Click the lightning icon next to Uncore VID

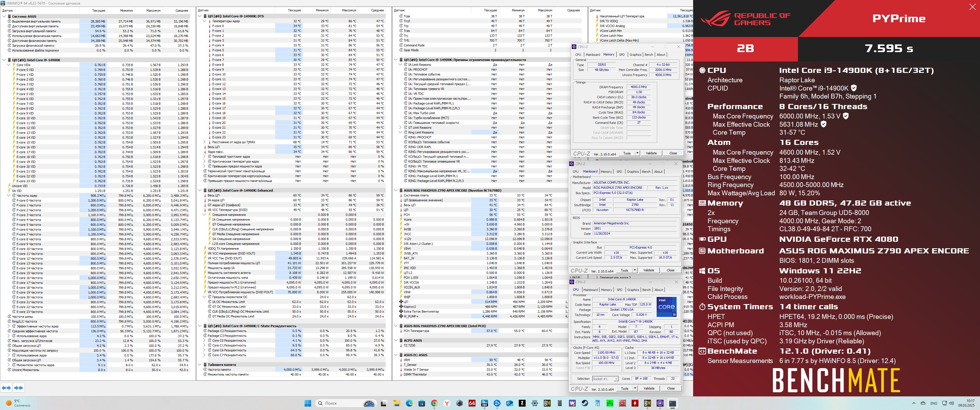click(x=9, y=186)
